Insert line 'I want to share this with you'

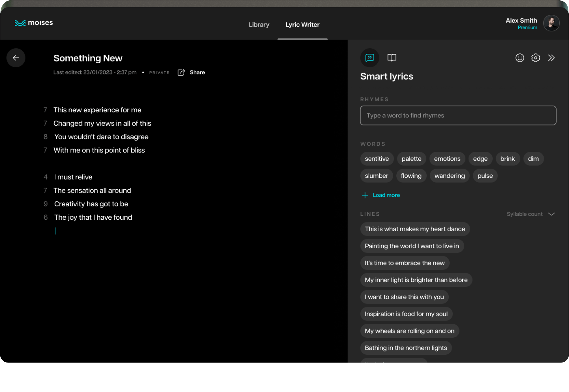point(404,297)
